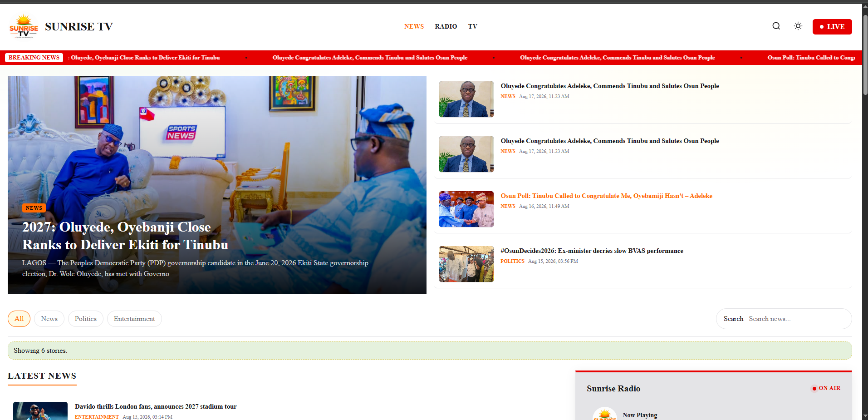Viewport: 868px width, 420px height.
Task: Open the TV menu item
Action: click(x=472, y=26)
